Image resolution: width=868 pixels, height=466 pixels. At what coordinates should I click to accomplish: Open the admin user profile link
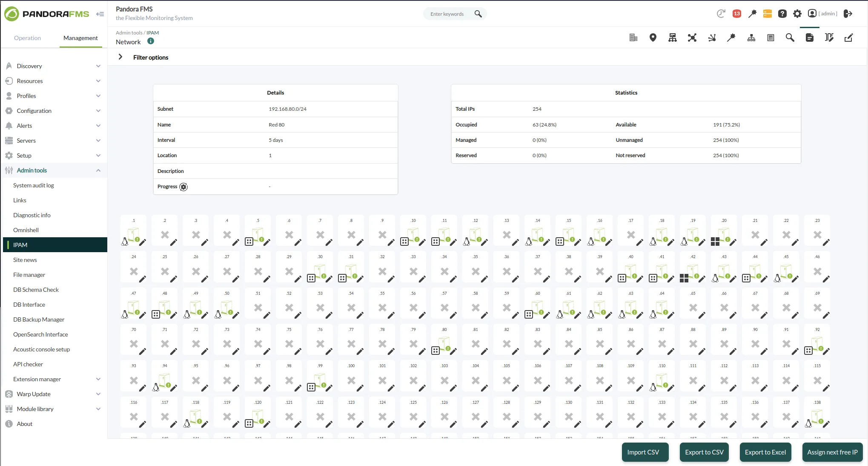coord(822,14)
